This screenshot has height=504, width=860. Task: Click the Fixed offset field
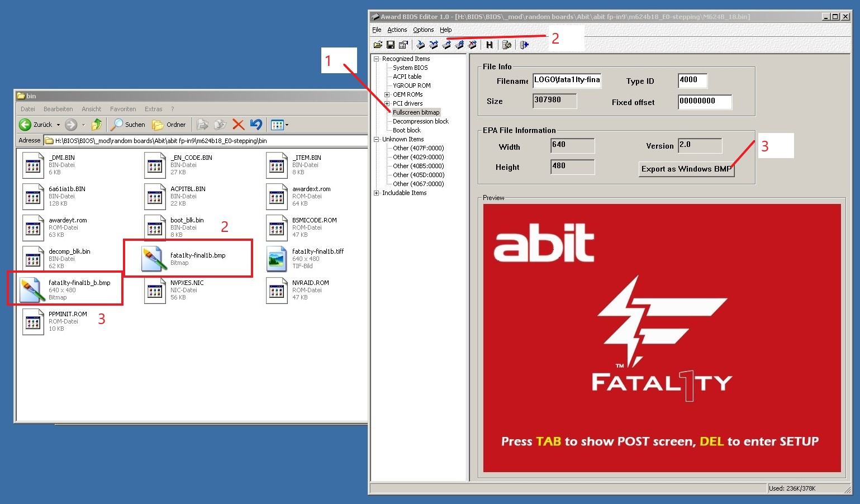click(705, 102)
